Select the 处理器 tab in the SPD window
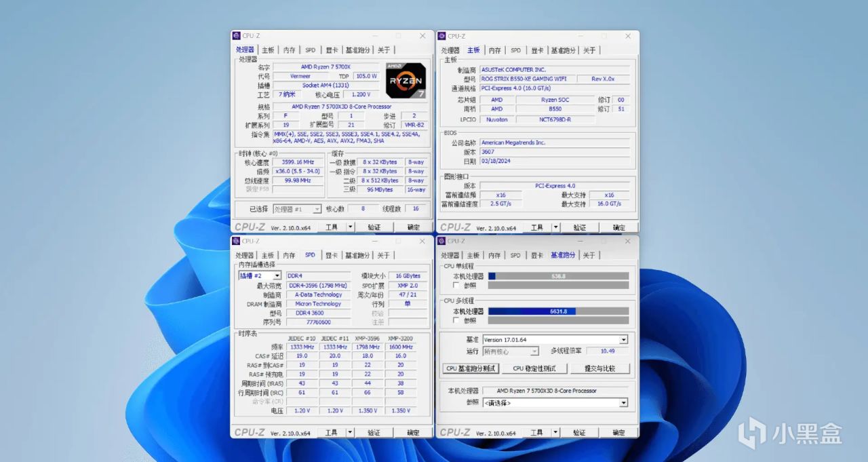Viewport: 868px width, 462px height. (x=245, y=255)
